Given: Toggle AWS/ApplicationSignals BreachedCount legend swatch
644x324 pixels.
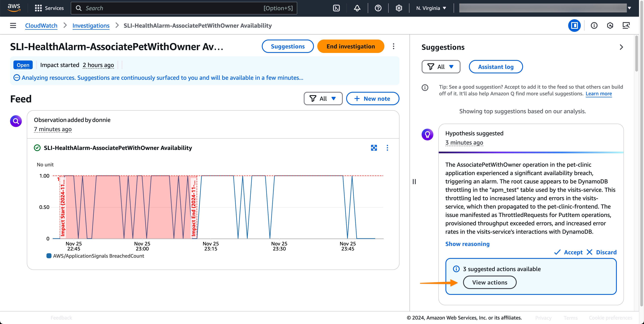Looking at the screenshot, I should (49, 256).
